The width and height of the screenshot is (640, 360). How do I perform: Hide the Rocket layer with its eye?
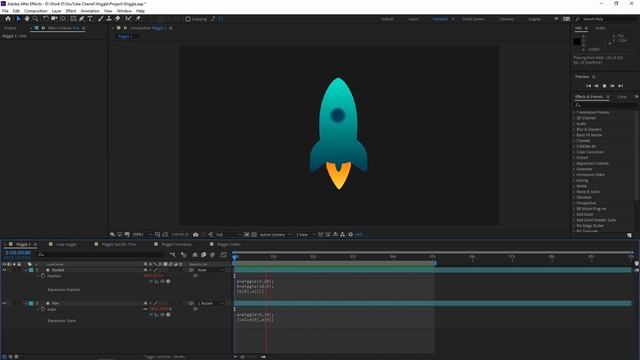coord(4,270)
